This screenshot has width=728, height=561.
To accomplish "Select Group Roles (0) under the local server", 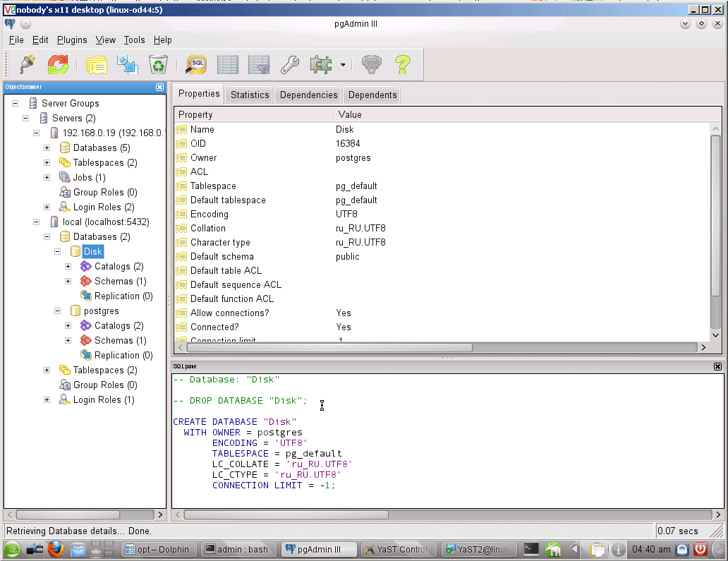I will click(x=104, y=385).
